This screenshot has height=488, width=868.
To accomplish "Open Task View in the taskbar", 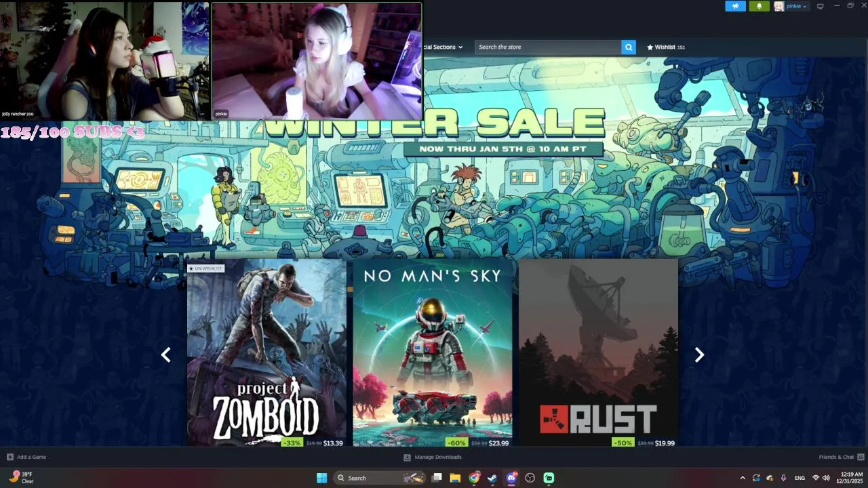I will [437, 478].
